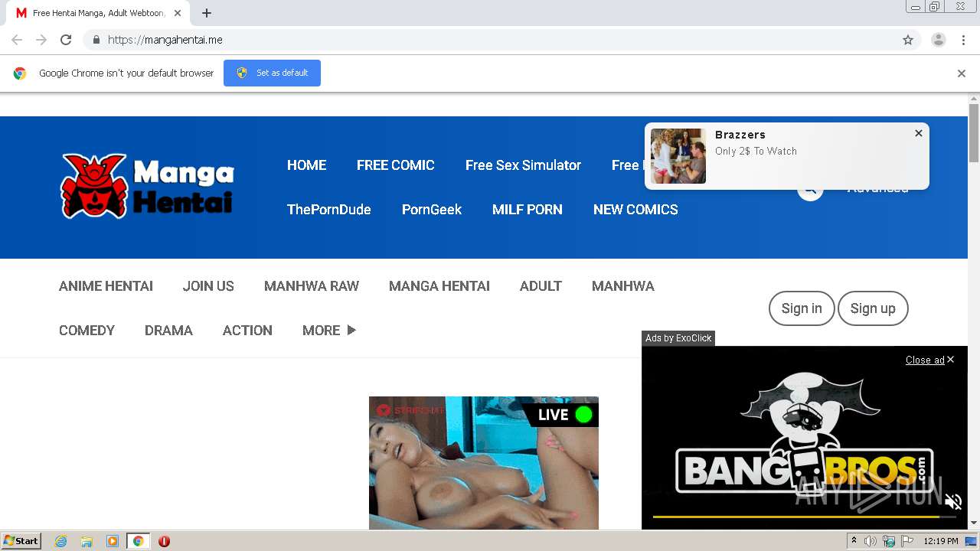Show hidden tray icons arrow
The image size is (980, 551).
[x=854, y=541]
